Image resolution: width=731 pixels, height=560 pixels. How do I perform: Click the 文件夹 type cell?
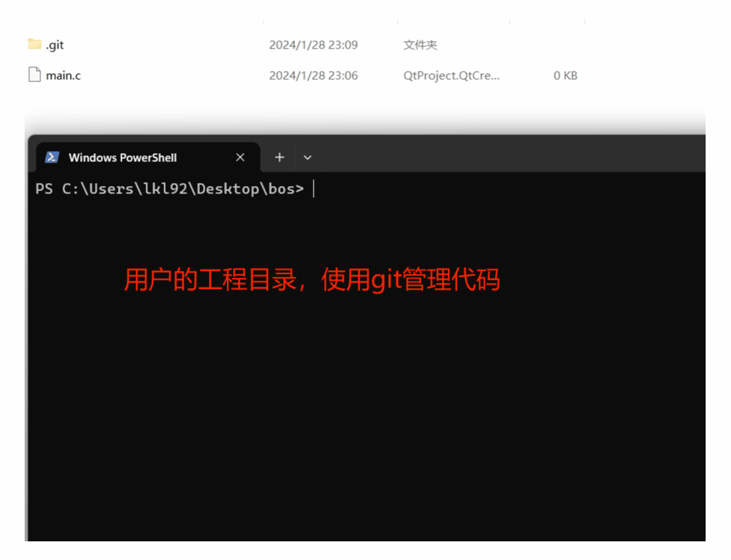pos(420,46)
